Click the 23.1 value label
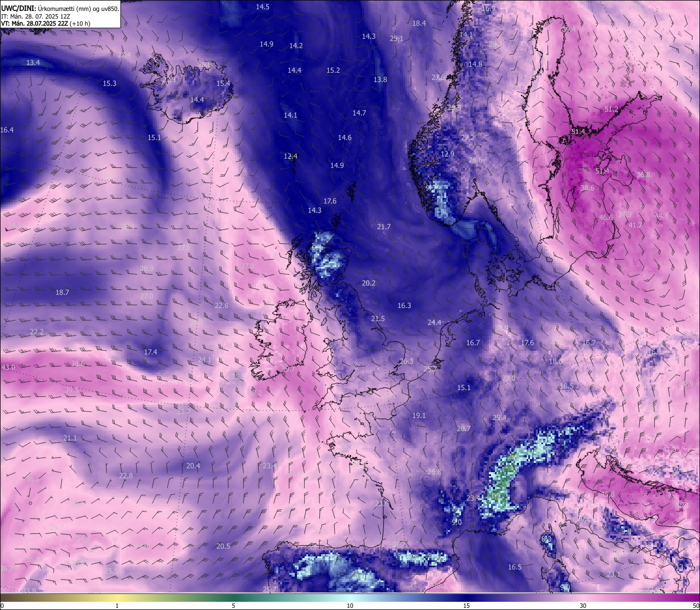 click(x=613, y=574)
